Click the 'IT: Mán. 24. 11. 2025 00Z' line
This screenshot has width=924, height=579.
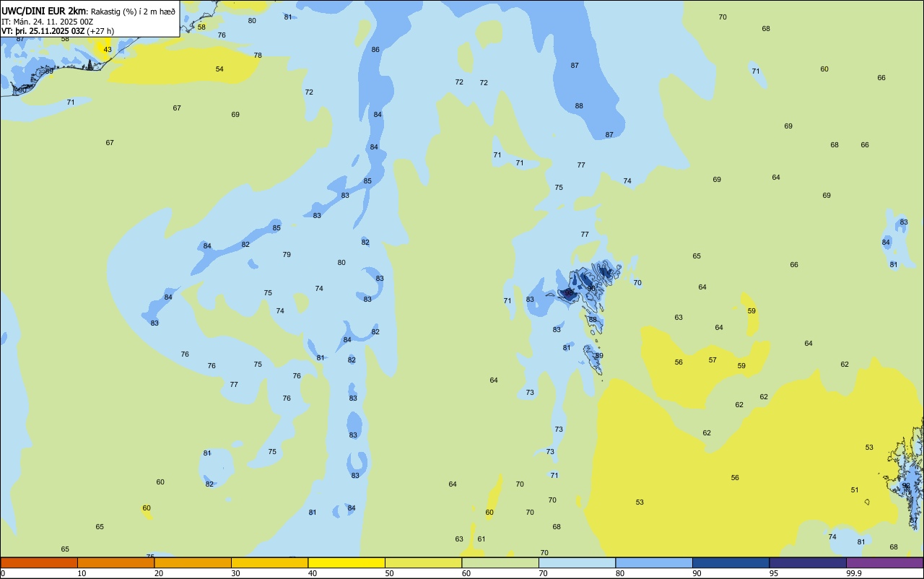point(47,22)
